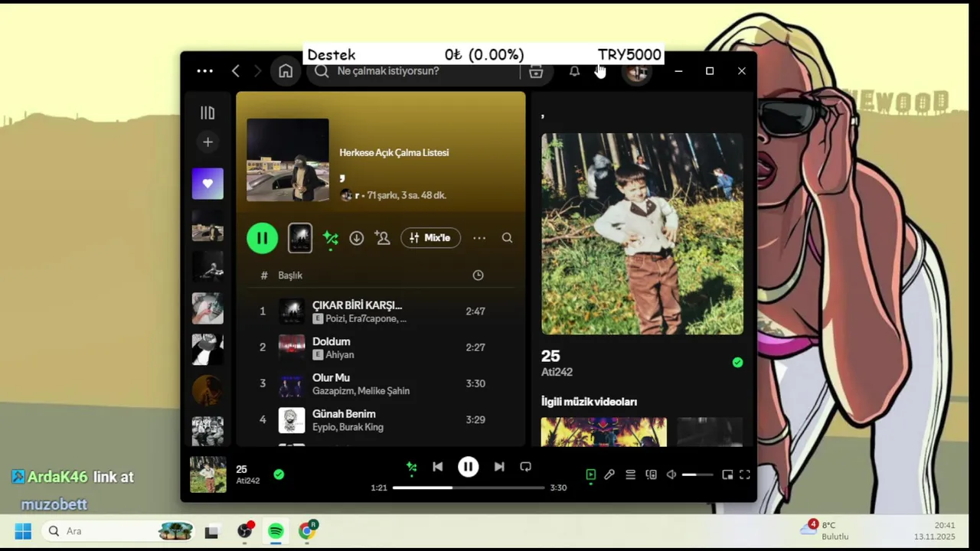Adjust the volume slider

click(697, 475)
